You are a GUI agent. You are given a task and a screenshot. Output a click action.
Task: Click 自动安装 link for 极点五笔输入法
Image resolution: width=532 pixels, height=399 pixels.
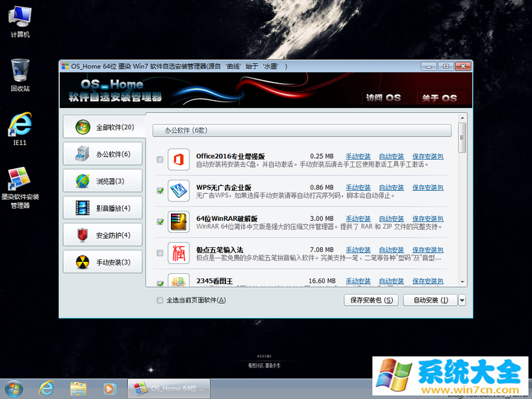pos(391,250)
